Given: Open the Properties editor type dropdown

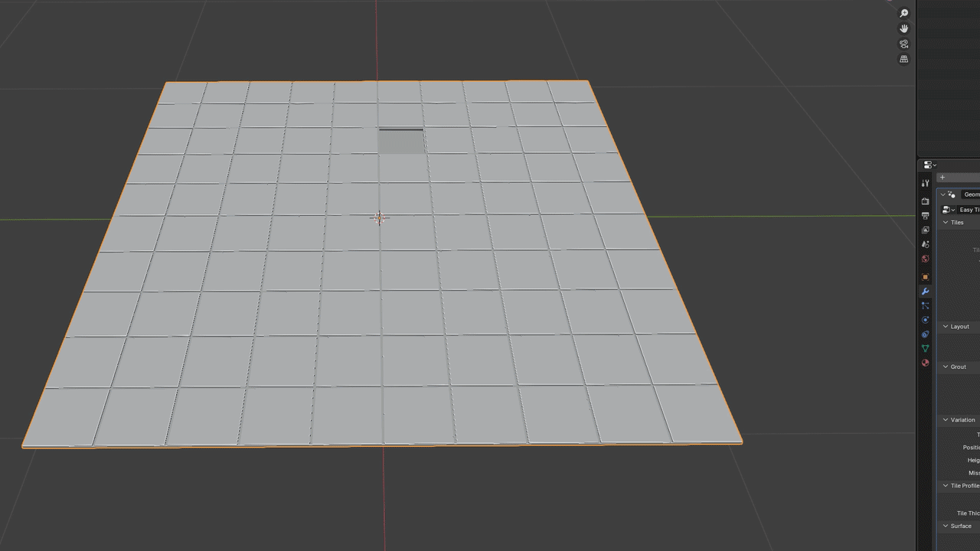Looking at the screenshot, I should click(930, 165).
